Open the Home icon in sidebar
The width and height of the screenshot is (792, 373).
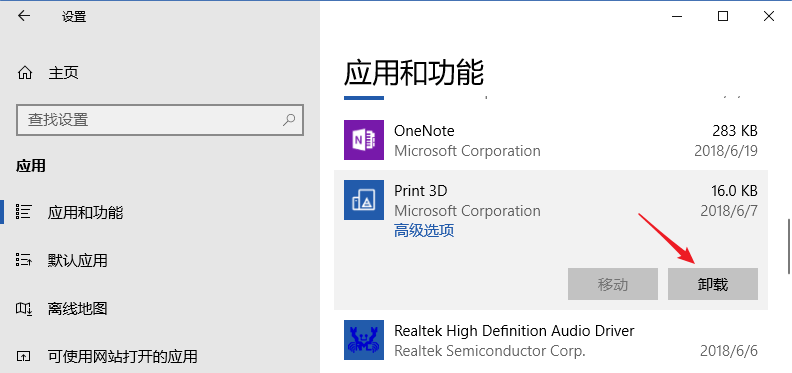24,73
